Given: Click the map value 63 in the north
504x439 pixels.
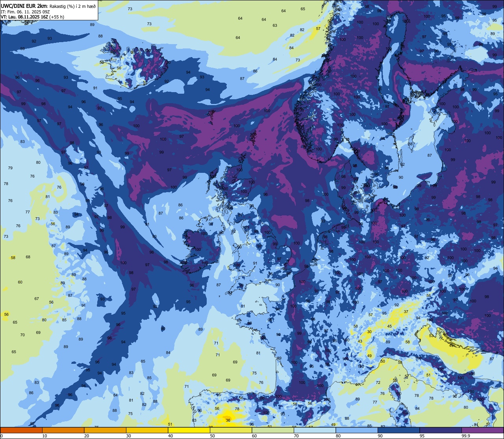Looking at the screenshot, I should click(x=275, y=26).
